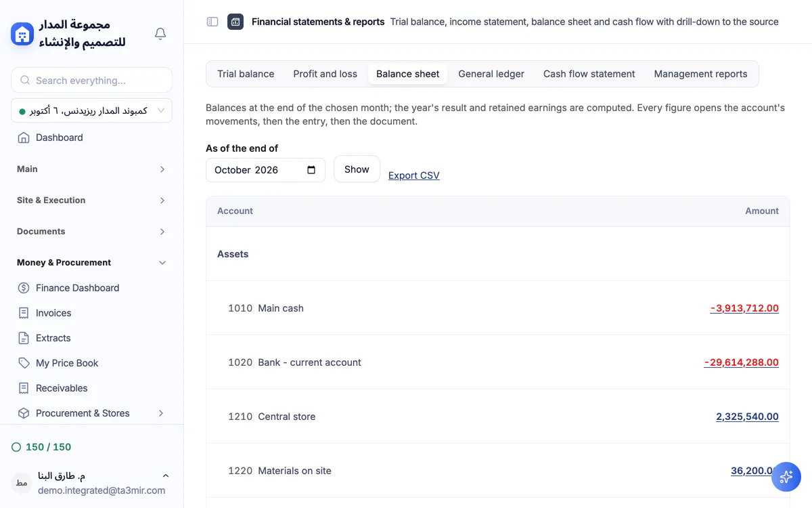The width and height of the screenshot is (812, 508).
Task: Open Bank current account amount -29,614,288.00
Action: tap(742, 362)
